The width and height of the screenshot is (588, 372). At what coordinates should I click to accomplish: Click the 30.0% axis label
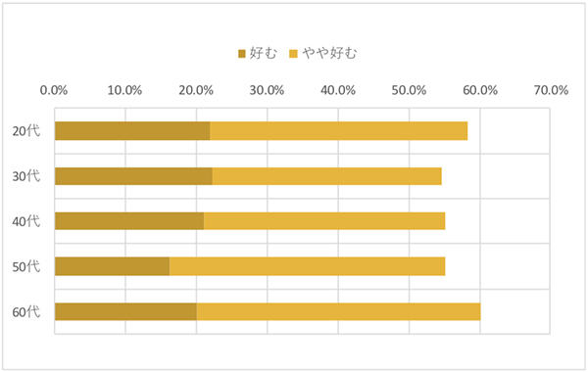coord(267,90)
